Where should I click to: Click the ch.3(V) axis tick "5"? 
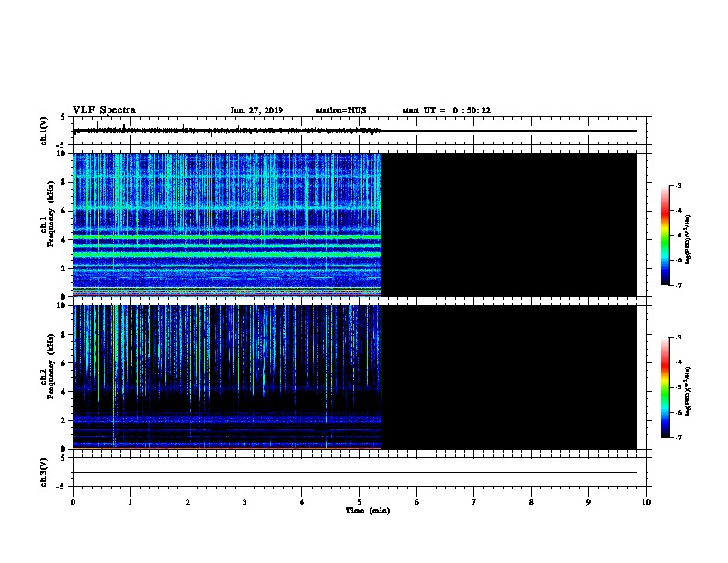click(63, 458)
